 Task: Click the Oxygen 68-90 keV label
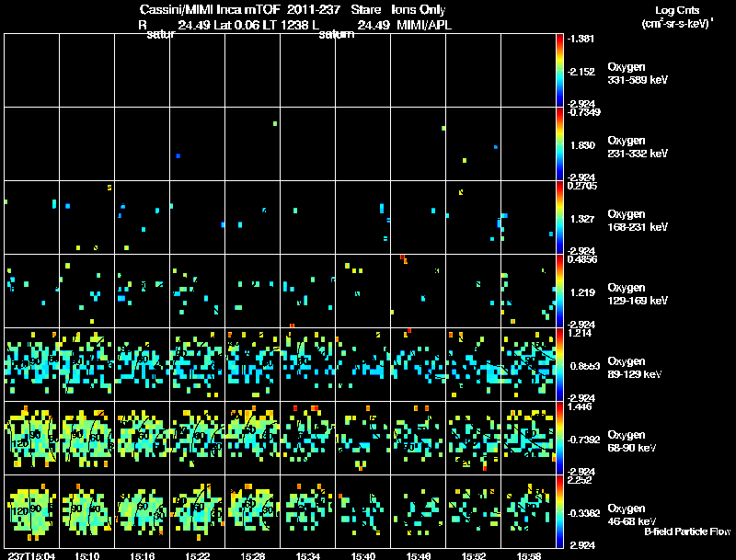click(632, 441)
